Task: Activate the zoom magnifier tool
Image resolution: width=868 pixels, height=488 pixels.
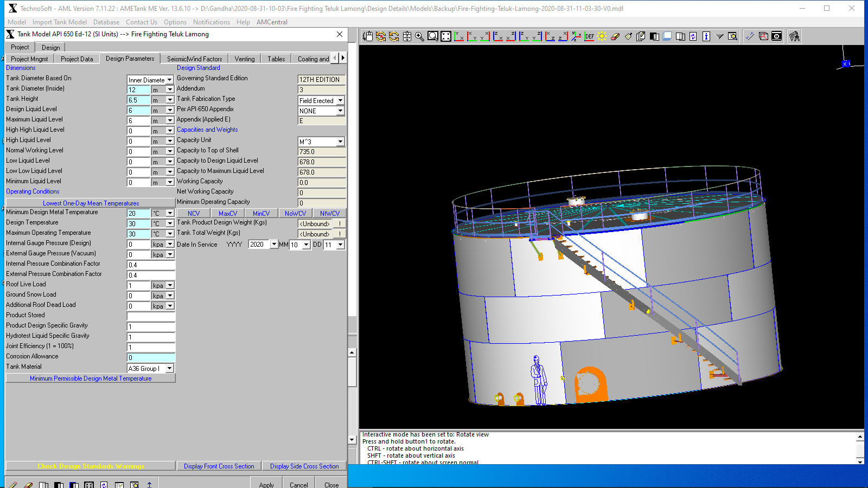Action: pos(419,36)
